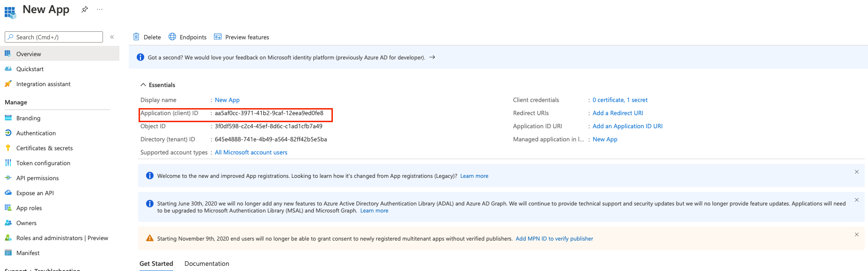Open API permissions in sidebar
Image resolution: width=868 pixels, height=271 pixels.
(x=37, y=178)
